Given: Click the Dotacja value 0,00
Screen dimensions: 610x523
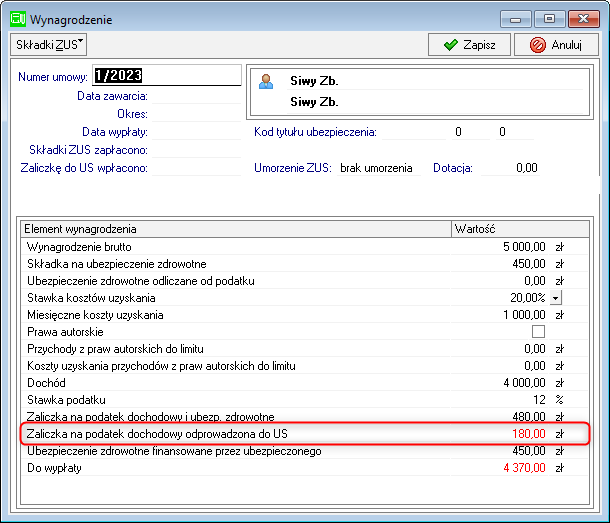Looking at the screenshot, I should 510,168.
